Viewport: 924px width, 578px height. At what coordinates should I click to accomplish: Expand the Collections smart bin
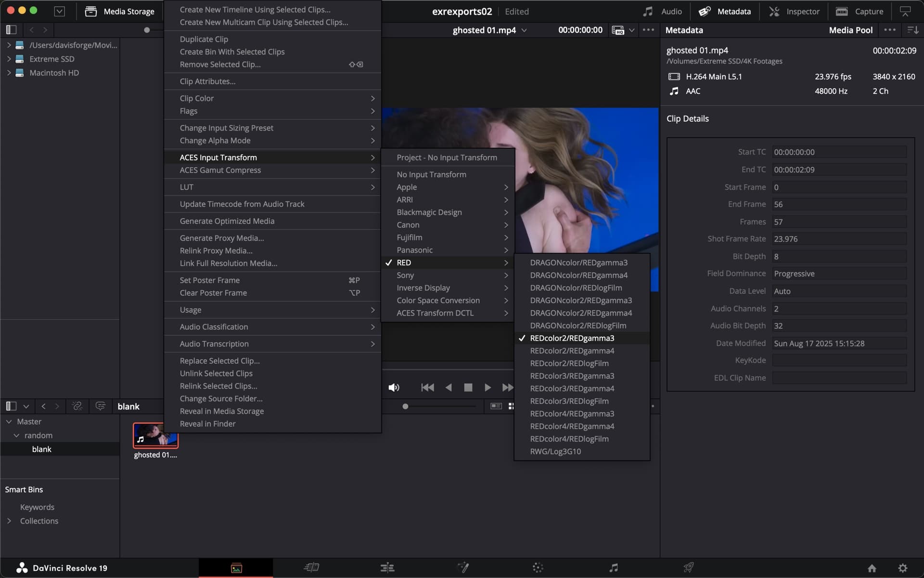click(9, 521)
